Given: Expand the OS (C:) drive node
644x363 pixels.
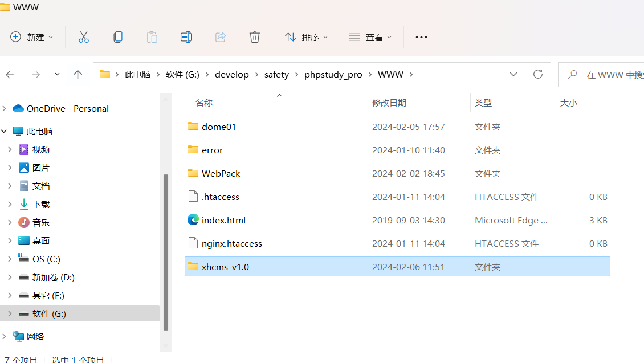Looking at the screenshot, I should [x=10, y=259].
